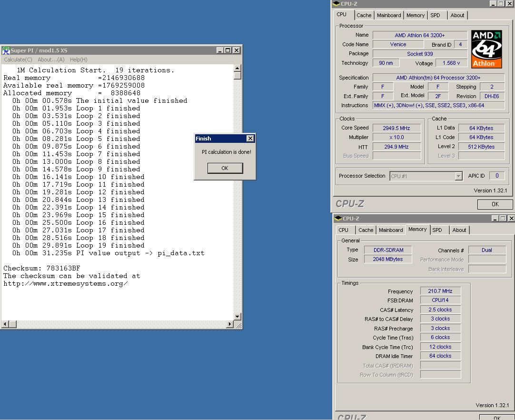Click the Channels # value Dual
The image size is (515, 420).
pyautogui.click(x=487, y=250)
